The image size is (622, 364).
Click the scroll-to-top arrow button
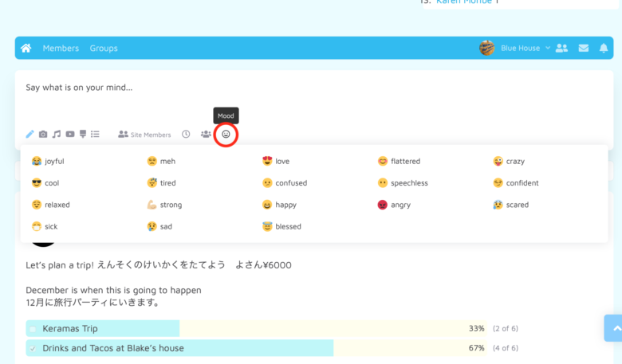click(x=614, y=328)
